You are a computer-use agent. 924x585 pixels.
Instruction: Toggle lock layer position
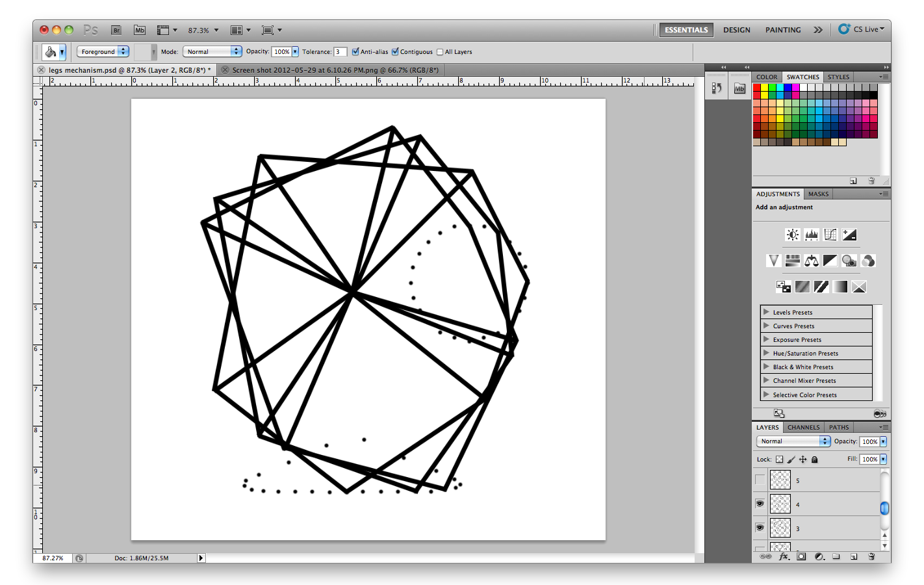[803, 460]
